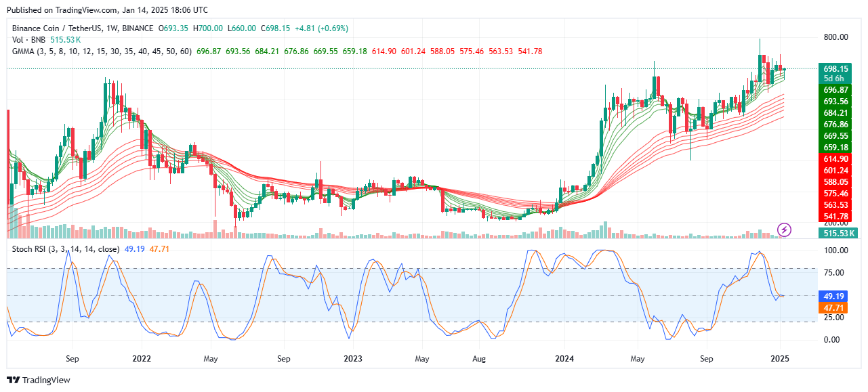
Task: Click the blue 49.19 Stoch RSI axis label
Action: point(833,296)
